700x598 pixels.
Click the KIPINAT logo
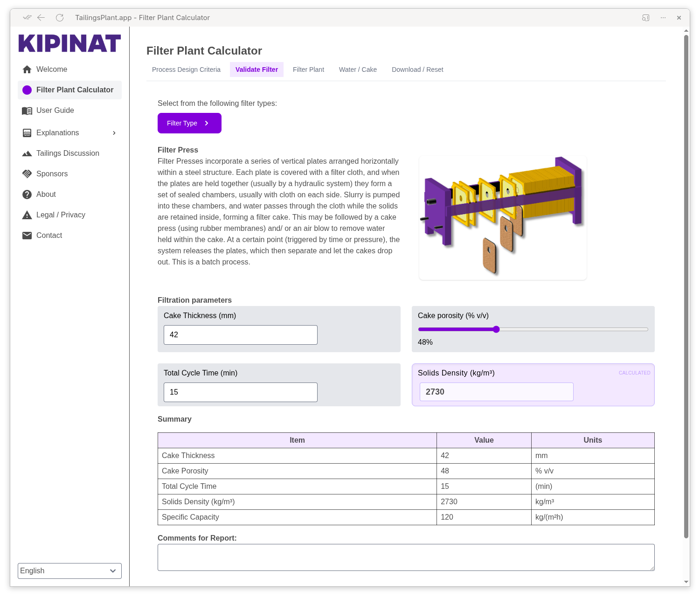coord(69,43)
